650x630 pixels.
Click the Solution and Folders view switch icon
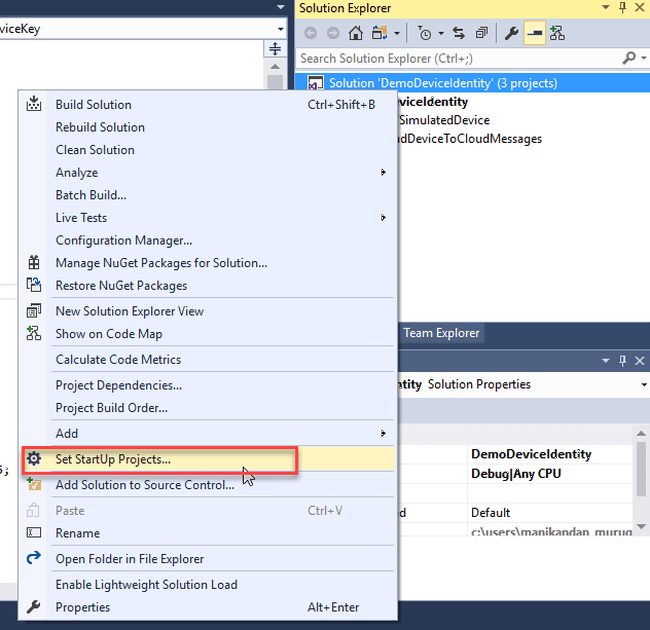click(x=379, y=33)
